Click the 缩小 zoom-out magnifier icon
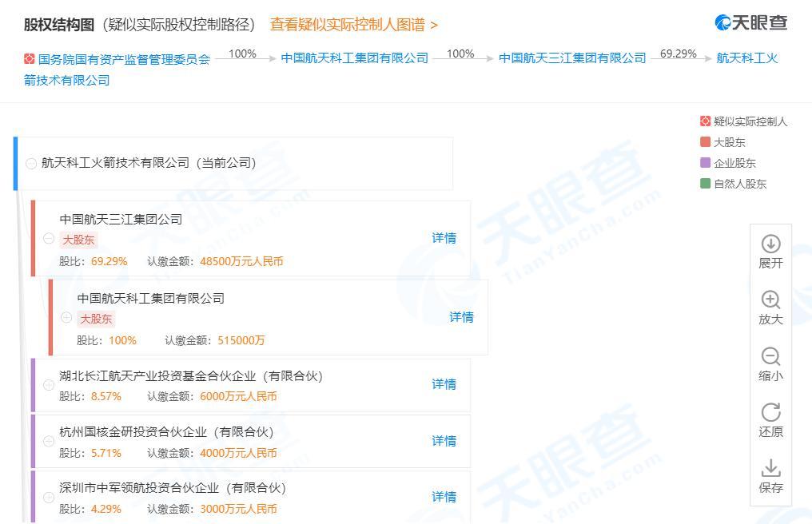Screen dimensions: 812x524 [x=770, y=356]
